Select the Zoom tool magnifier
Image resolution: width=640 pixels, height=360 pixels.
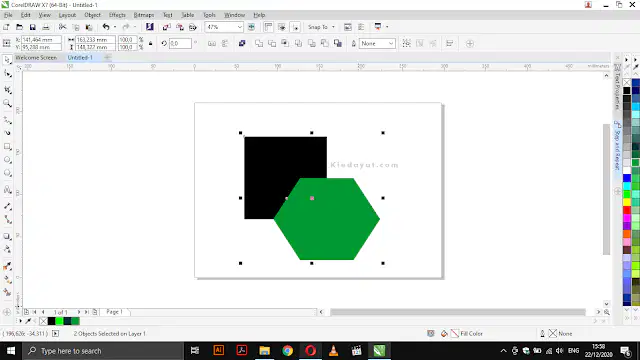(x=7, y=104)
